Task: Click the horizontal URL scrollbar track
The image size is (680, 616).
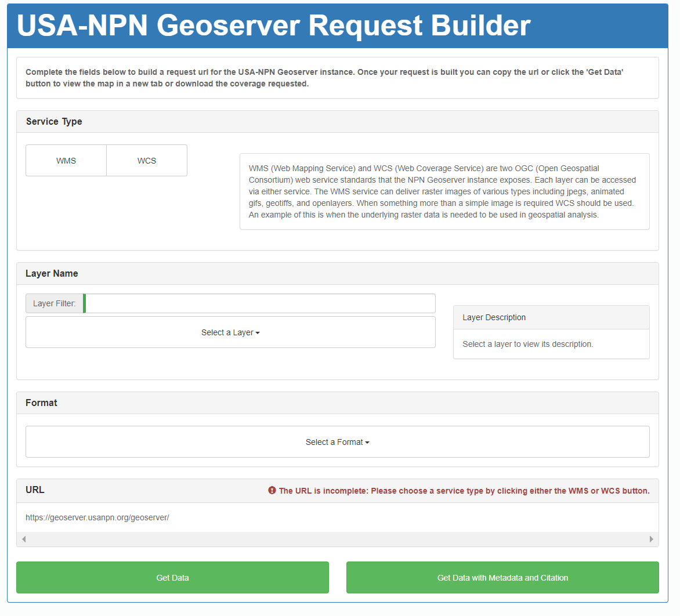Action: (x=337, y=539)
